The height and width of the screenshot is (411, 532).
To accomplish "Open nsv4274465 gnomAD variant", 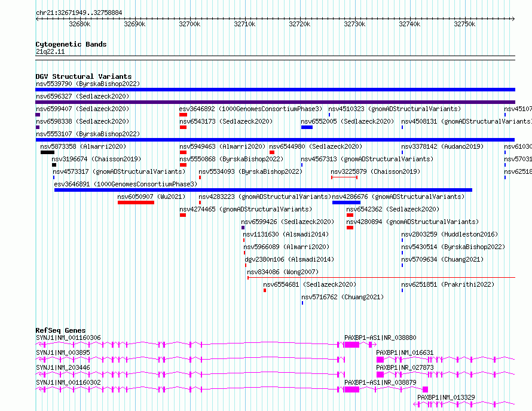I will 246,209.
